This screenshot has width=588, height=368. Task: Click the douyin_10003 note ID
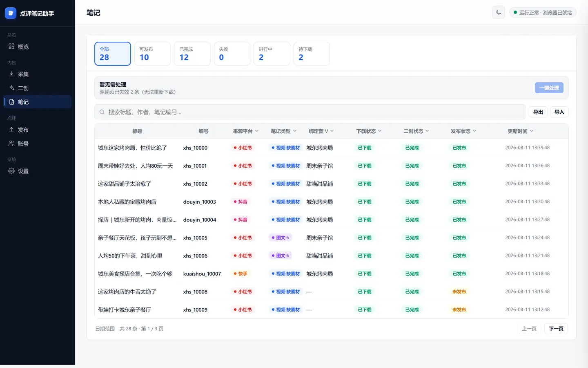tap(200, 202)
